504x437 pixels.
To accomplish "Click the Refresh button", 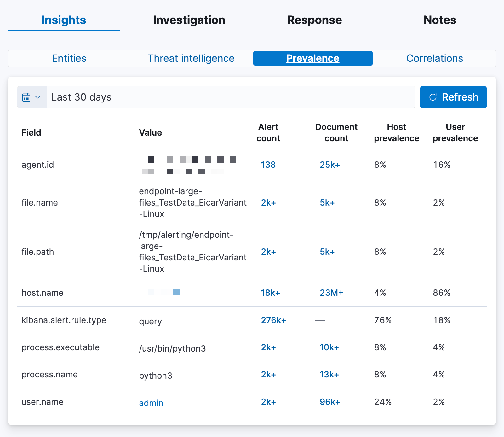I will coord(453,97).
